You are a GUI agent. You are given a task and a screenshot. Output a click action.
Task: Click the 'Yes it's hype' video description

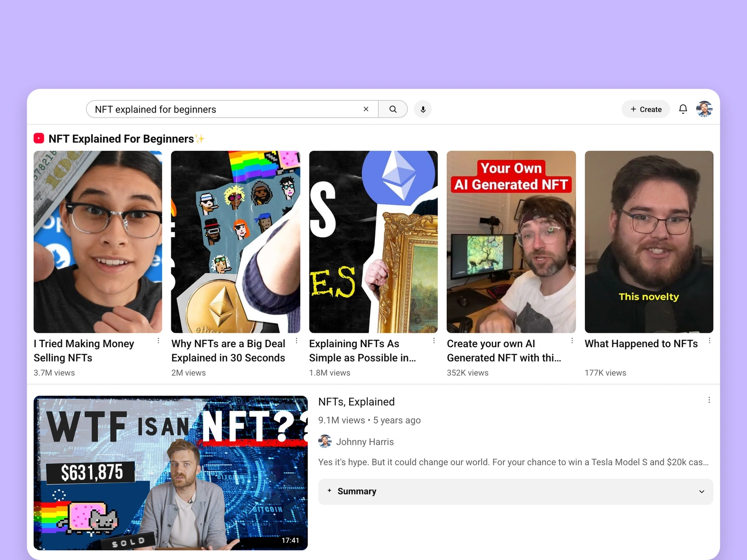pos(513,462)
